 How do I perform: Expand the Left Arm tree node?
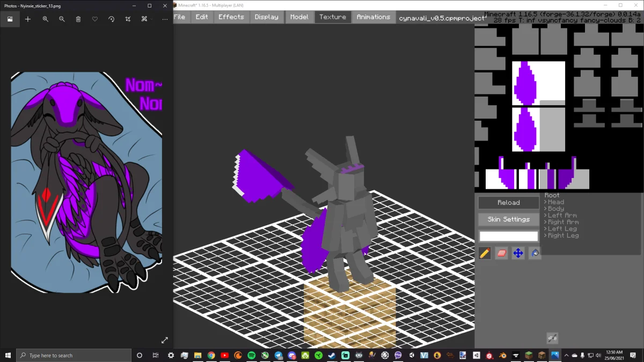(x=545, y=216)
